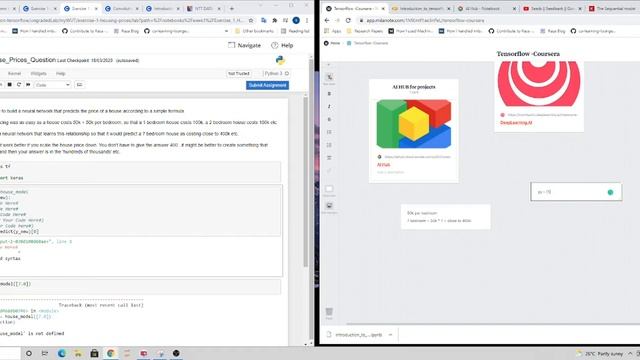
Task: Click the Coursera lab Help button
Action: point(282,45)
